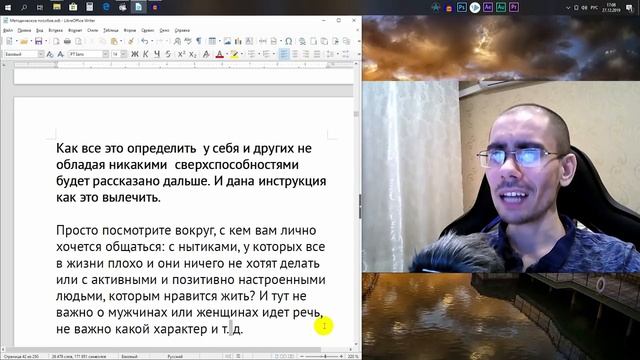Viewport: 640px width, 360px height.
Task: Toggle align left
Action: click(x=284, y=54)
